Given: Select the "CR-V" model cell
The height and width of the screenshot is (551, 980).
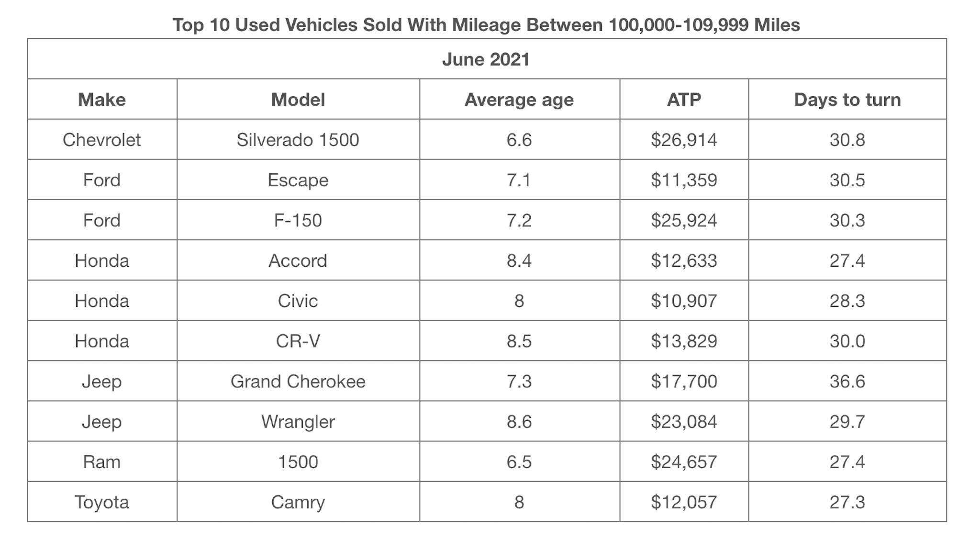Looking at the screenshot, I should point(298,341).
